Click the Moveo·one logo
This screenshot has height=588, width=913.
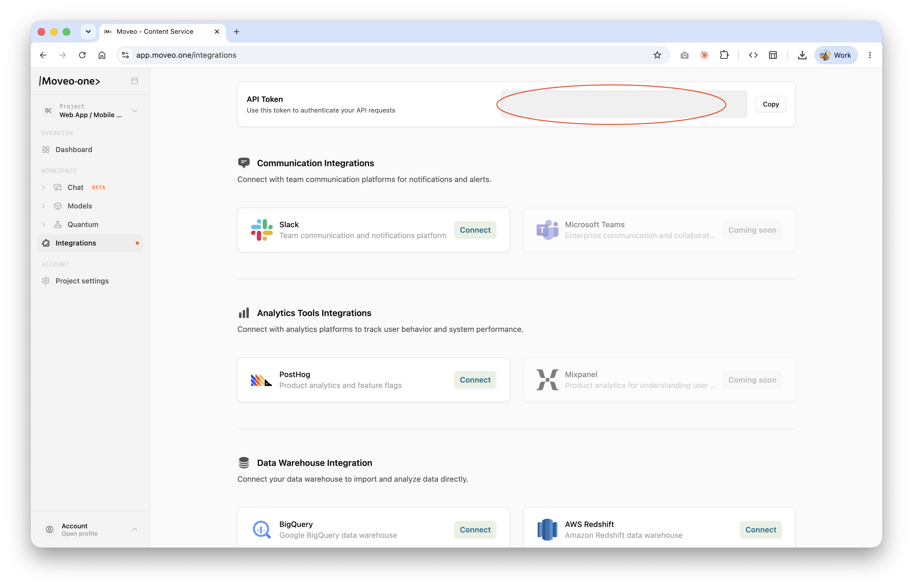point(69,81)
